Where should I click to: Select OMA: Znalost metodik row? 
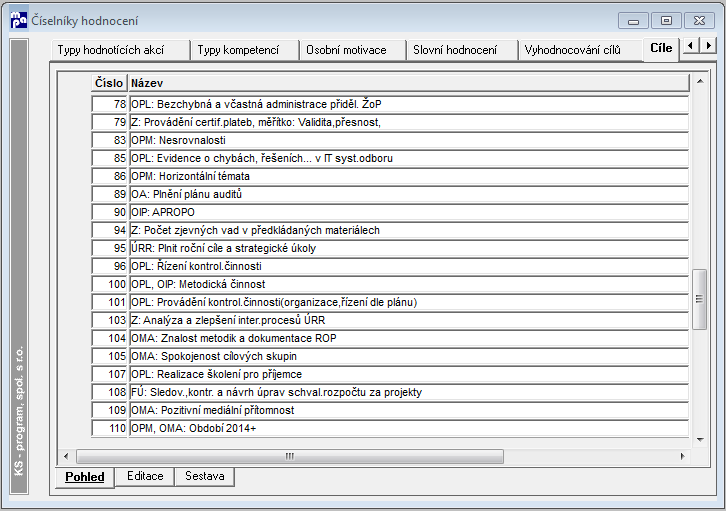390,338
